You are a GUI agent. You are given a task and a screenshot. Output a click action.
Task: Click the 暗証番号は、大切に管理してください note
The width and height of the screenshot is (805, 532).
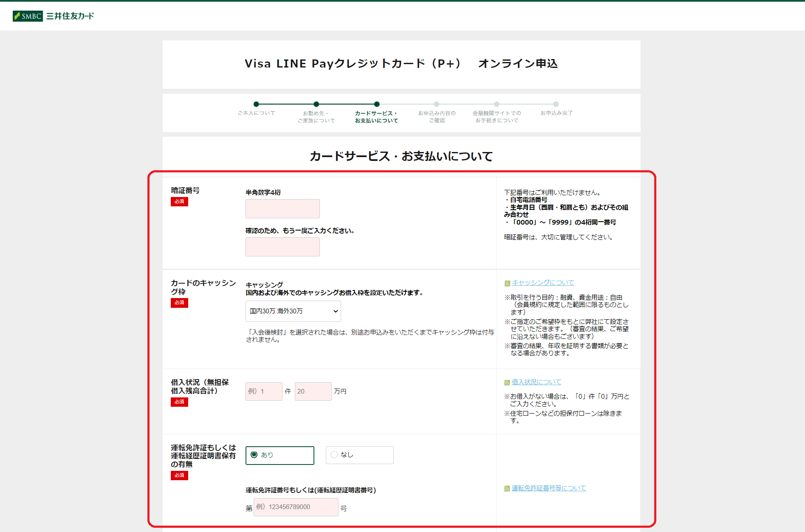[x=559, y=237]
